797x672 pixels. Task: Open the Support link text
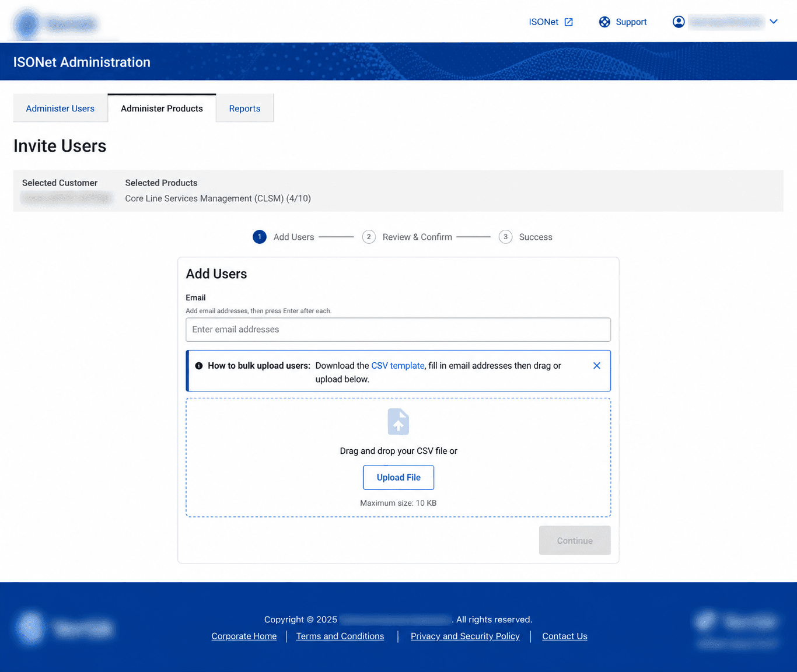coord(631,22)
